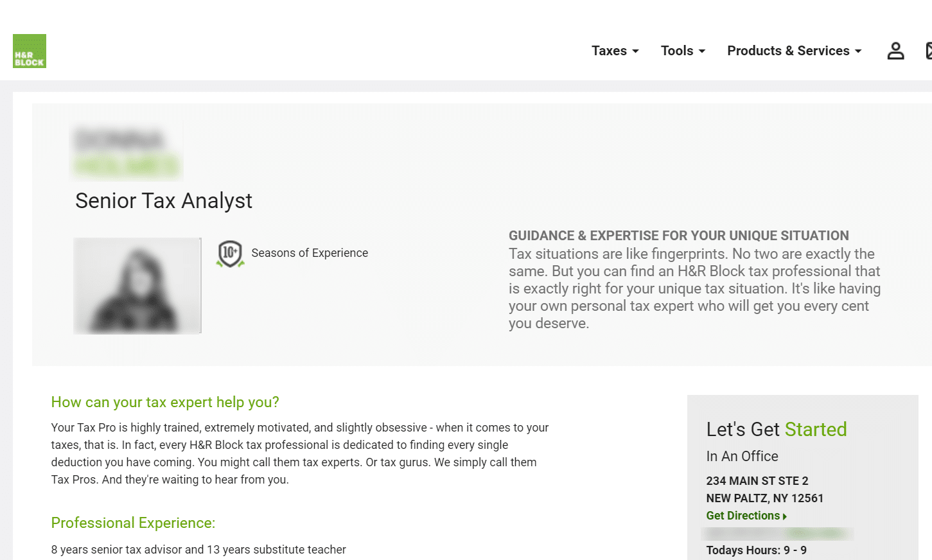This screenshot has height=560, width=932.
Task: Click the Get Directions link
Action: [x=746, y=516]
